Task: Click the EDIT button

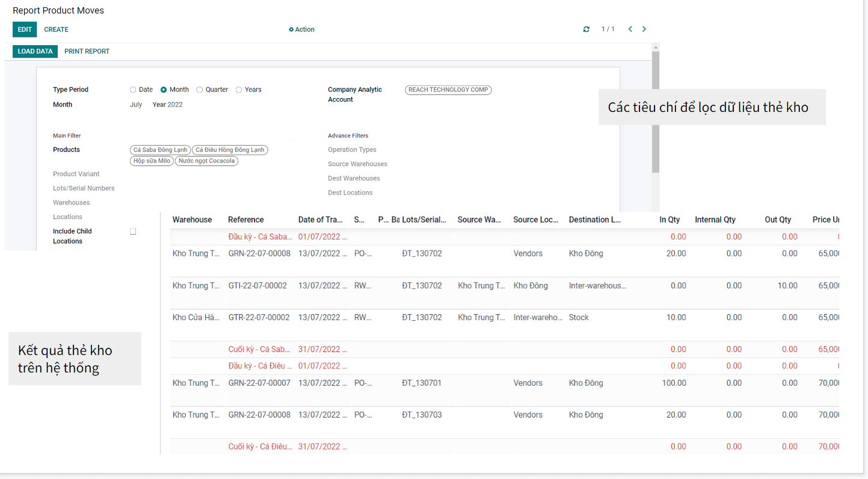Action: tap(25, 29)
